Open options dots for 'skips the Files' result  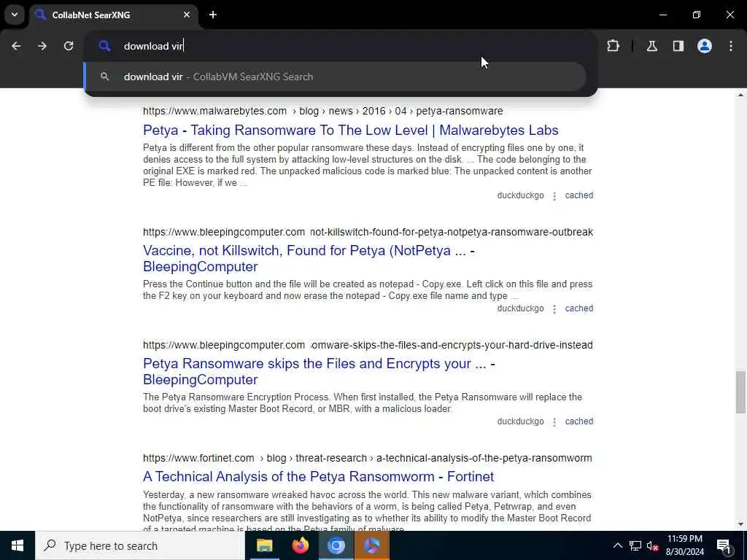click(x=554, y=422)
